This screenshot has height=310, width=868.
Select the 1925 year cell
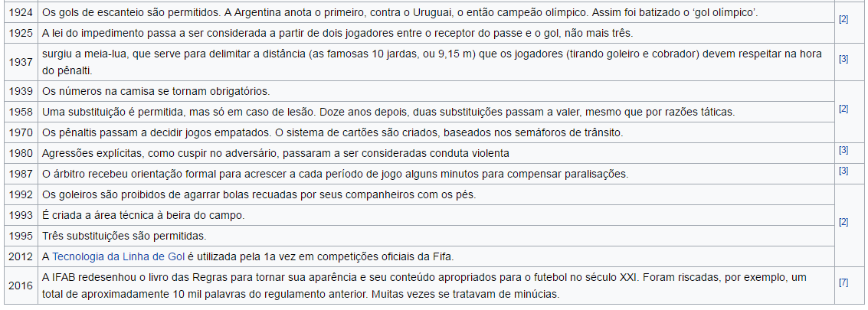(x=20, y=34)
